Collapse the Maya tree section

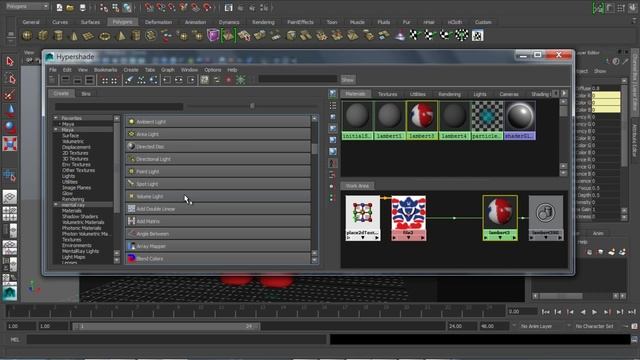(56, 129)
